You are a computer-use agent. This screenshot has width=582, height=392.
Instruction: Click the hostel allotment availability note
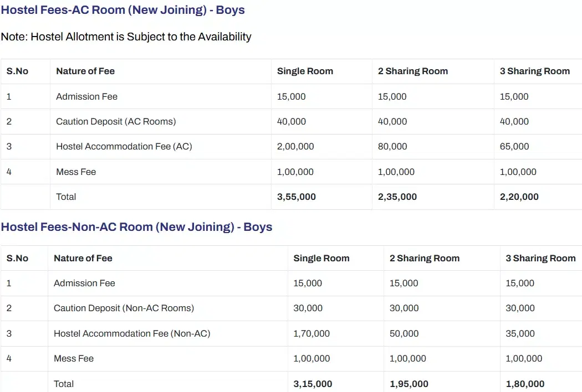(x=126, y=37)
